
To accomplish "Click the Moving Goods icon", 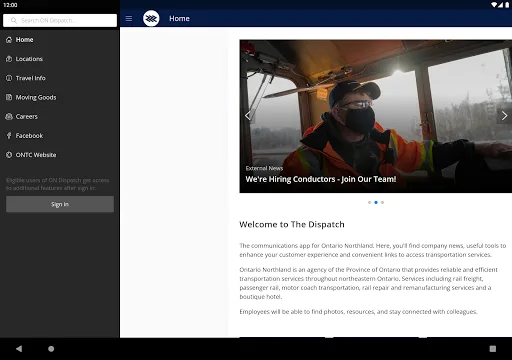I will (9, 97).
